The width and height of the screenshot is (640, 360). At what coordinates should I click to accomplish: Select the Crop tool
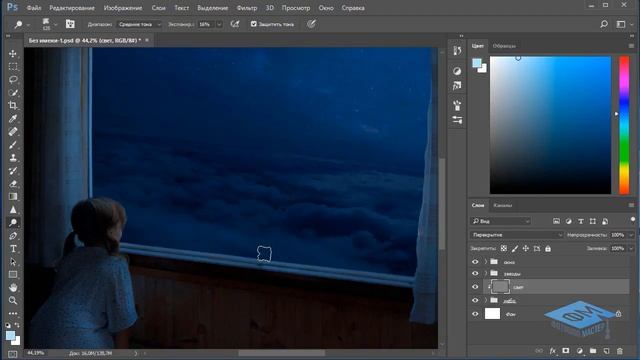(x=13, y=106)
